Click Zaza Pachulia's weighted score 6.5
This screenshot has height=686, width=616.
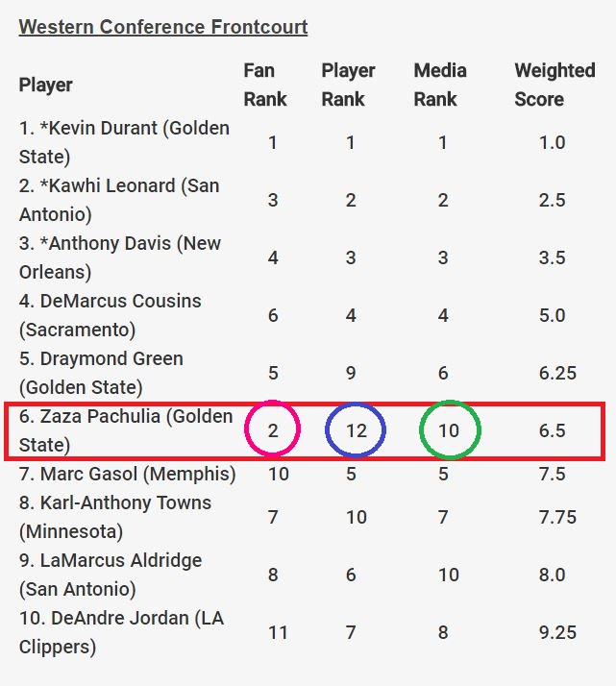553,430
